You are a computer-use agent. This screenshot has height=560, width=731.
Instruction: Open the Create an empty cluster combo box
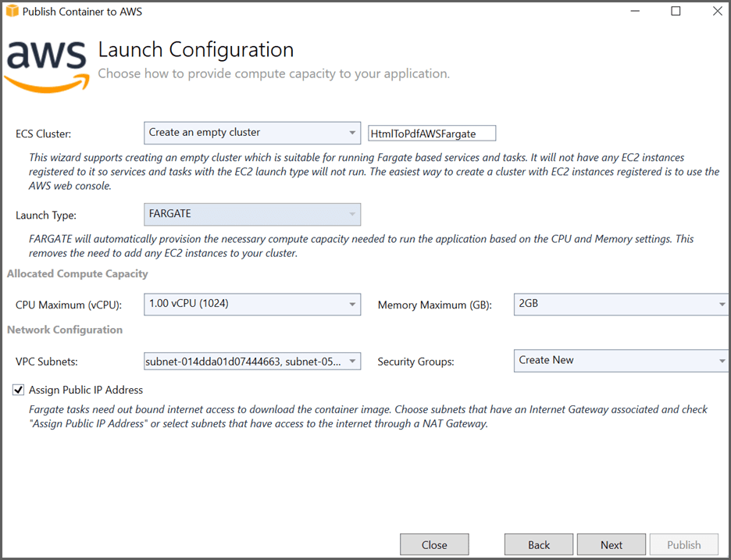pyautogui.click(x=250, y=132)
